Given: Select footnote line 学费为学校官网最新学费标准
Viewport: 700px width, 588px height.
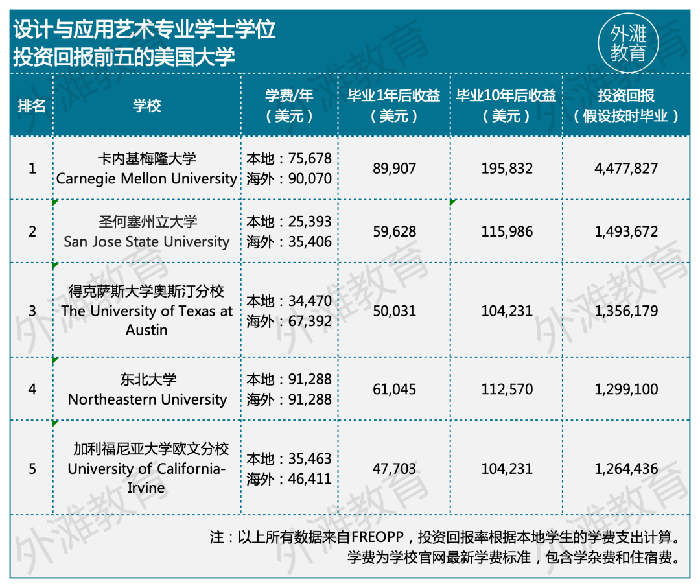Looking at the screenshot, I should pyautogui.click(x=514, y=557).
